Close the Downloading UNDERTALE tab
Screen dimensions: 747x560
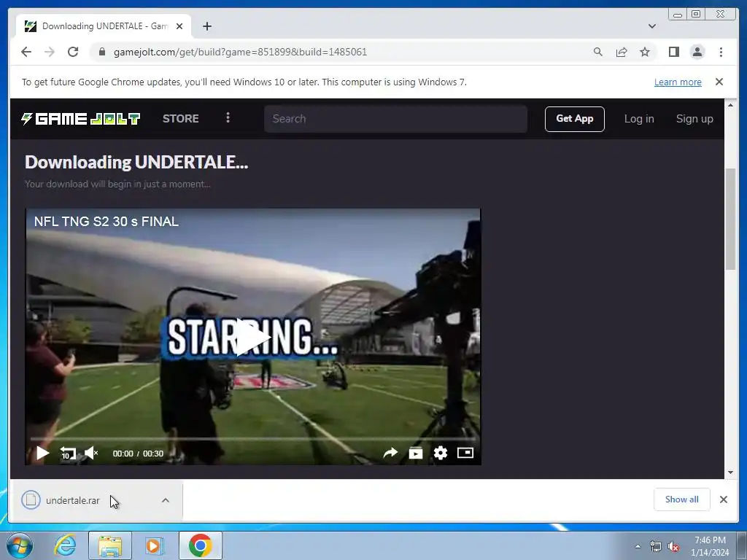(179, 26)
